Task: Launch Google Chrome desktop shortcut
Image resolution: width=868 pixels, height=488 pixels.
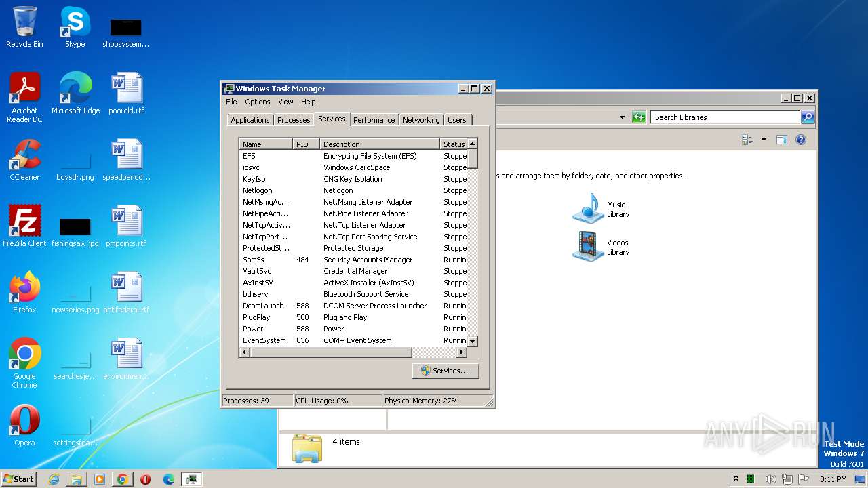Action: coord(24,363)
